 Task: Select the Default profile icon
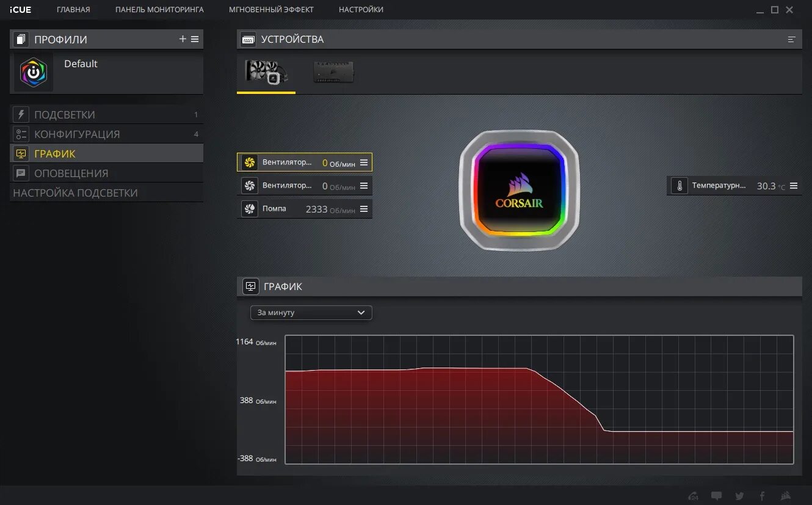34,73
